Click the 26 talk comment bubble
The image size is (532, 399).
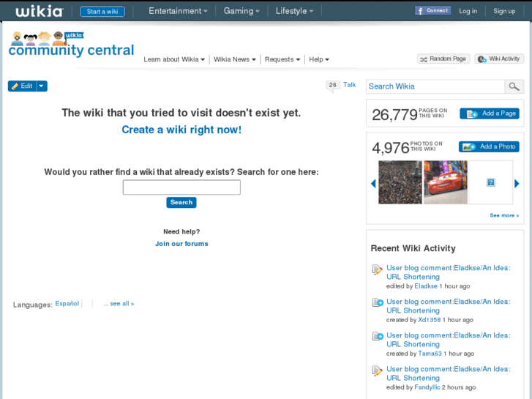[332, 85]
